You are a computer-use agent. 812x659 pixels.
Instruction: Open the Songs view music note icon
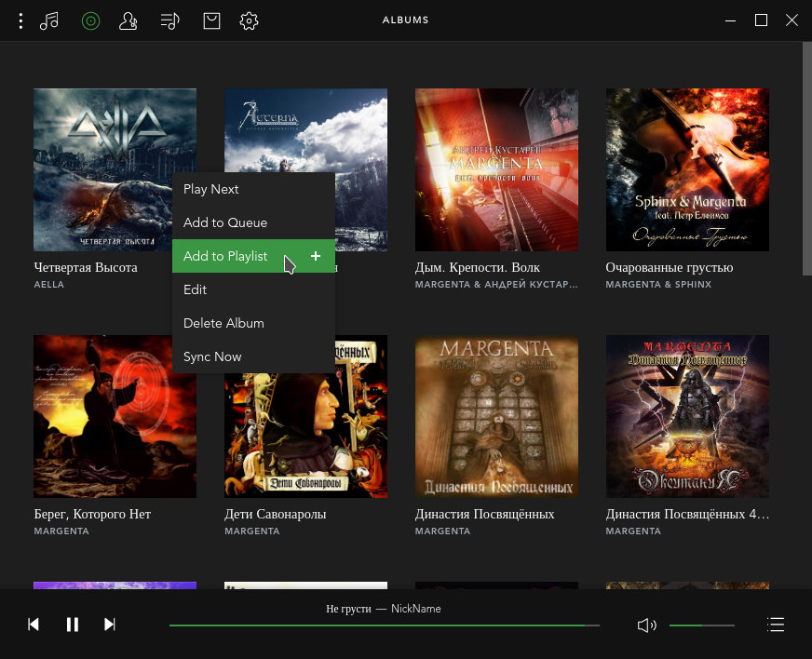click(49, 20)
